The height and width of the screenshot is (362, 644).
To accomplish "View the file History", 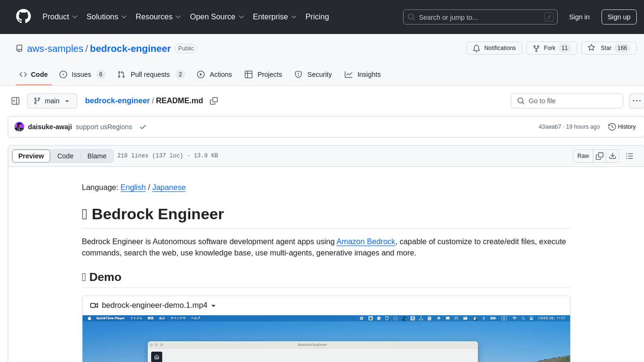I will point(622,127).
